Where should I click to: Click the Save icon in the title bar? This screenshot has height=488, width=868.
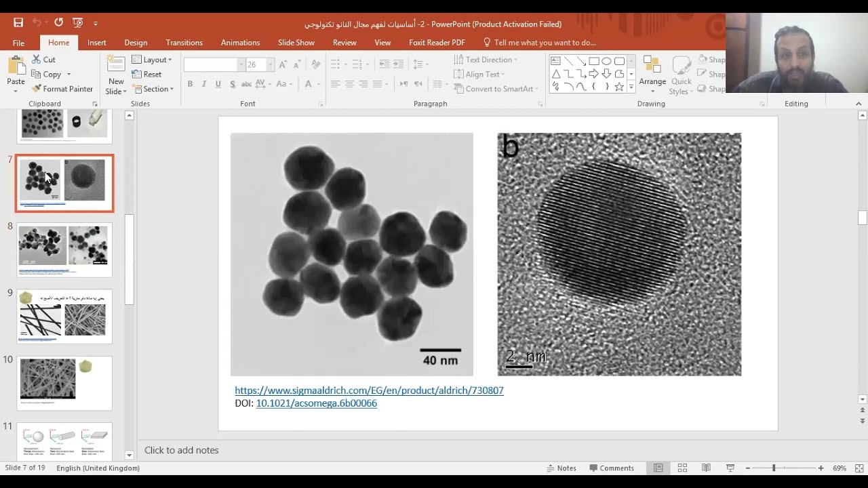18,23
